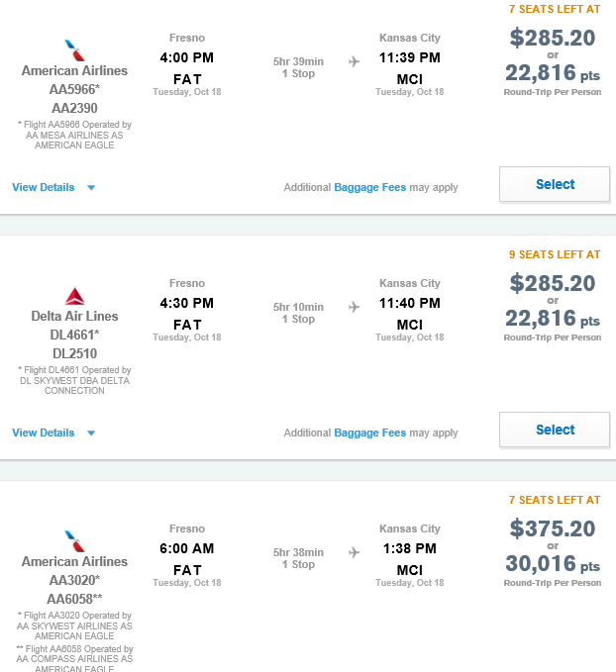616x672 pixels.
Task: Click the airplane icon for the 5hr 39min flight
Action: point(354,61)
